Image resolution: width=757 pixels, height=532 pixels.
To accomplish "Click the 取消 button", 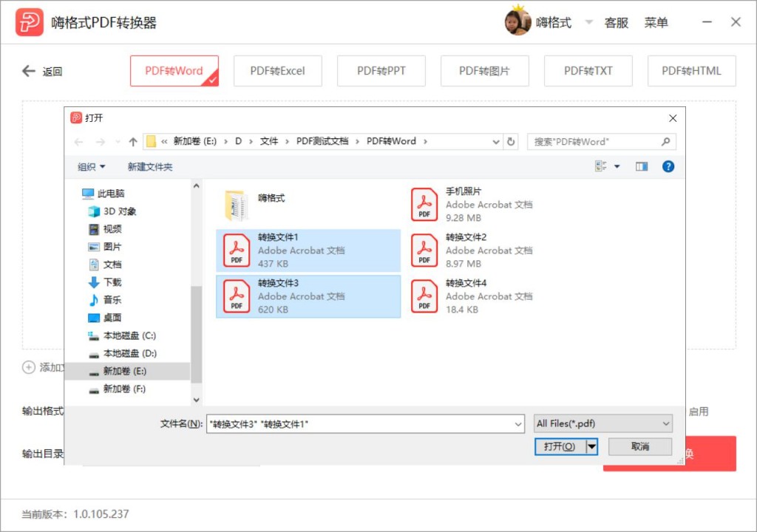I will coord(640,446).
